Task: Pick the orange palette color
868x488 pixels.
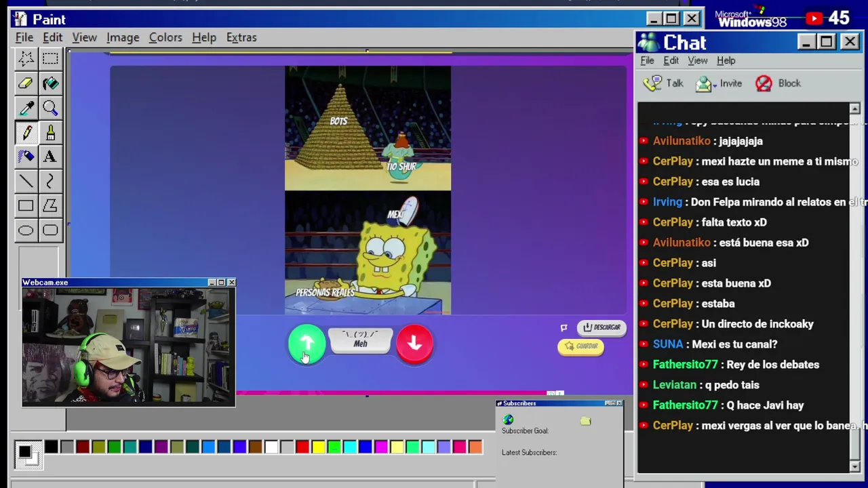Action: pos(475,447)
